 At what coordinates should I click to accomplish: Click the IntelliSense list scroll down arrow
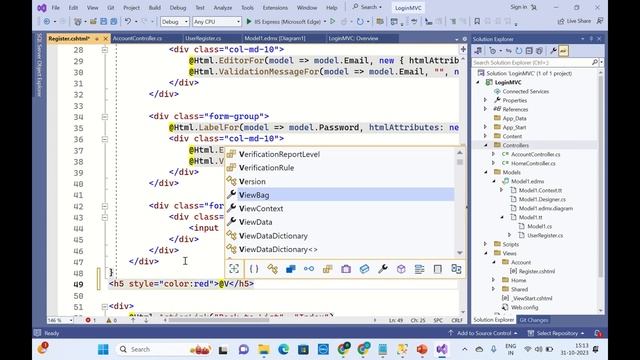460,253
